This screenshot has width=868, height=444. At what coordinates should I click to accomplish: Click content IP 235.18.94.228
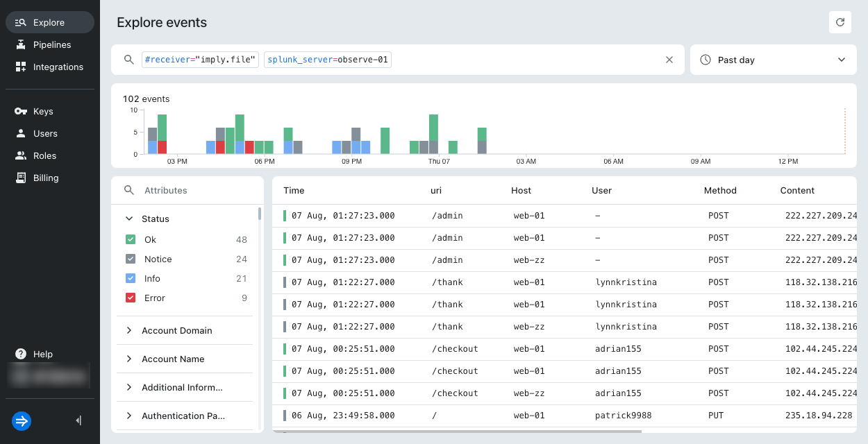[819, 416]
